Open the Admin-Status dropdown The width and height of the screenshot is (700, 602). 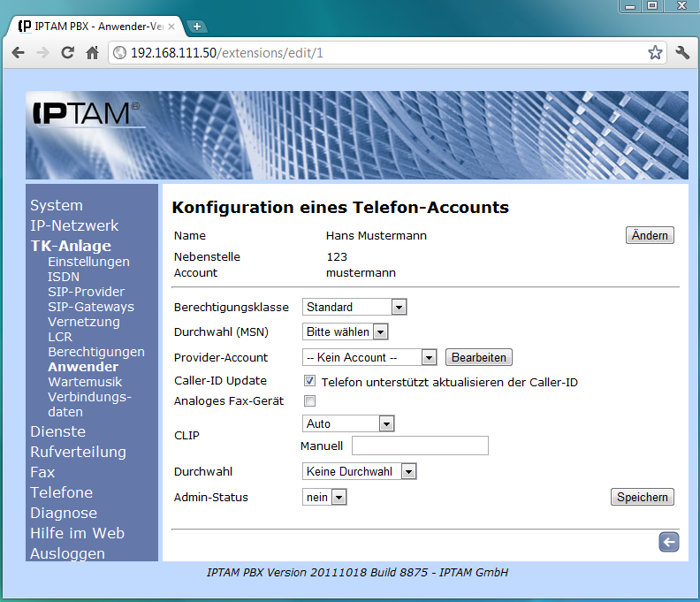click(324, 498)
